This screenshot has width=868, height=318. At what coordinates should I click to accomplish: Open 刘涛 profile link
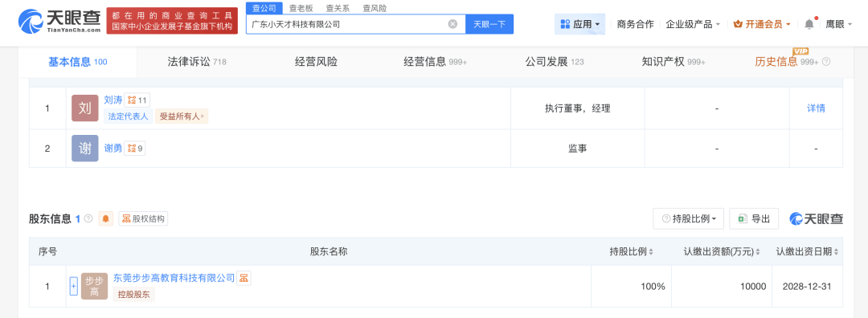113,100
